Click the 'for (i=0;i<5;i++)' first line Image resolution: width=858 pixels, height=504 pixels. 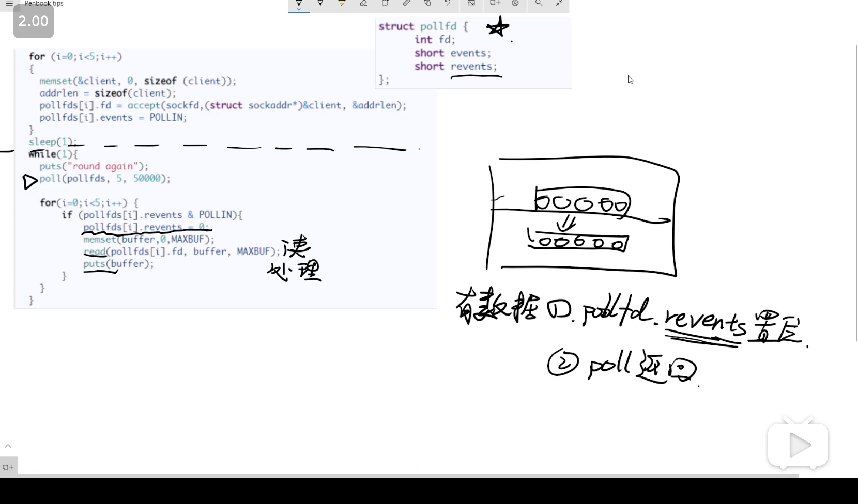[75, 57]
